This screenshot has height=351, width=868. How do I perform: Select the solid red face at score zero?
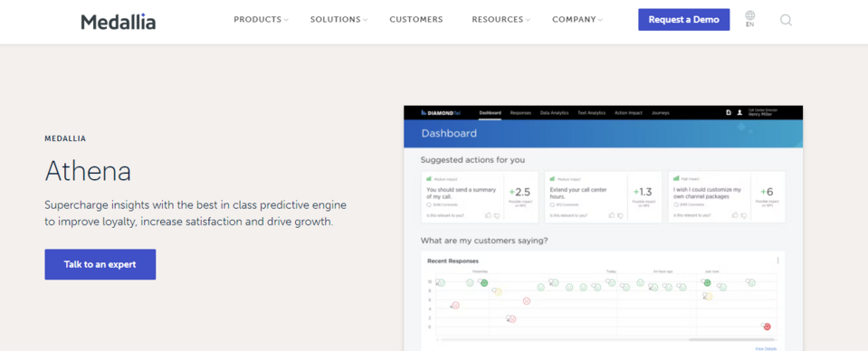coord(768,327)
